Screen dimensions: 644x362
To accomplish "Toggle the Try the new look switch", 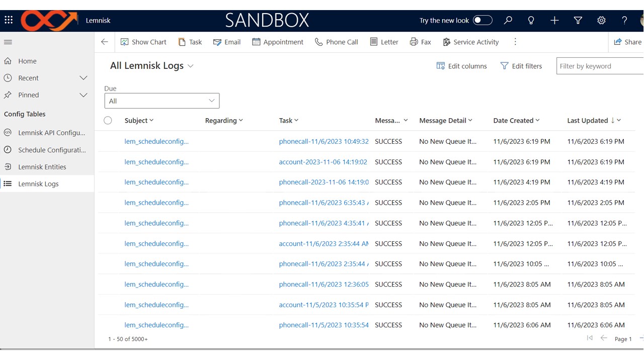I will click(x=482, y=20).
